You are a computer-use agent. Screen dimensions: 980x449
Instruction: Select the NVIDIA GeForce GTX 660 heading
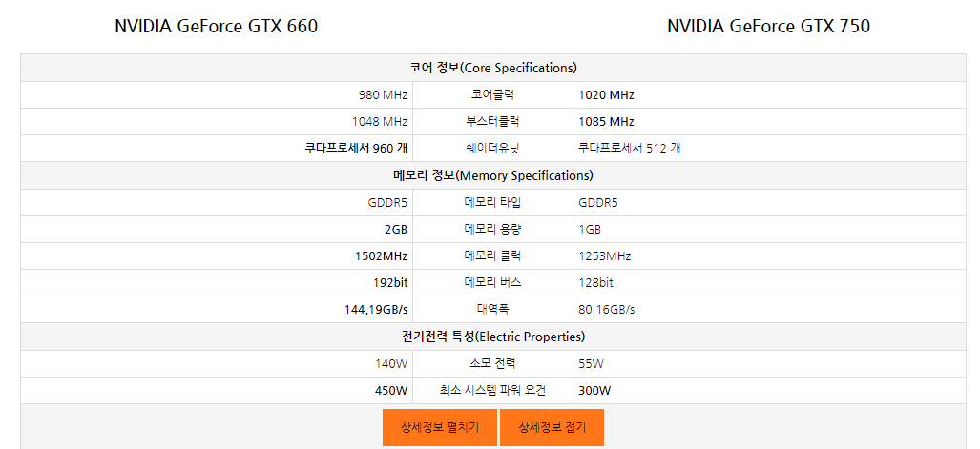click(x=216, y=27)
